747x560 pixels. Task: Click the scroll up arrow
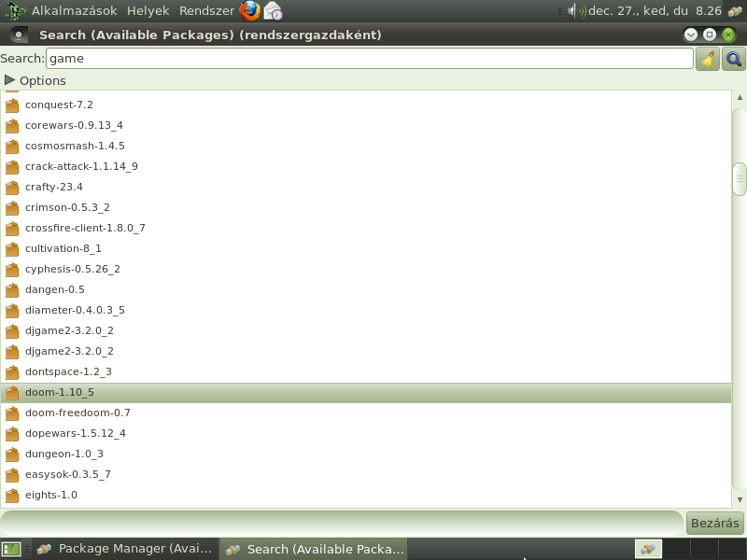[740, 97]
